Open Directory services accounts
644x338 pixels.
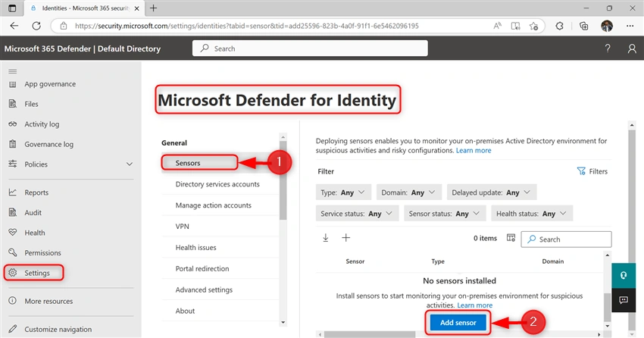[217, 184]
